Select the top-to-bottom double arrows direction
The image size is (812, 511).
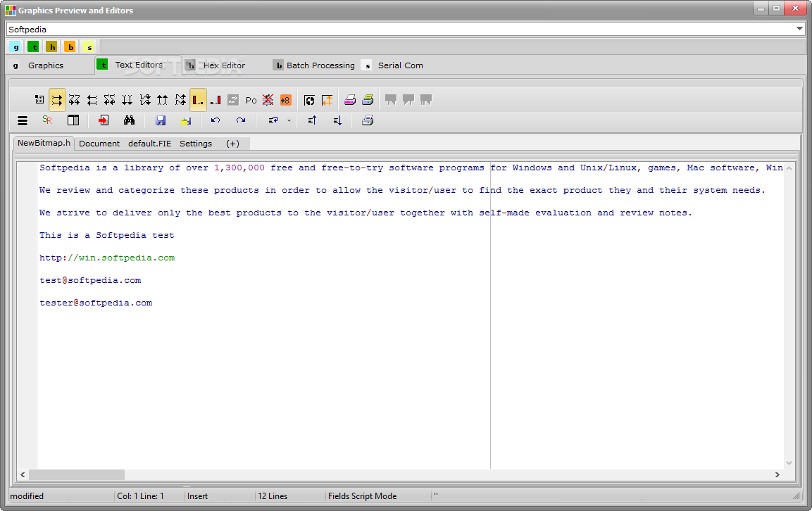click(127, 100)
